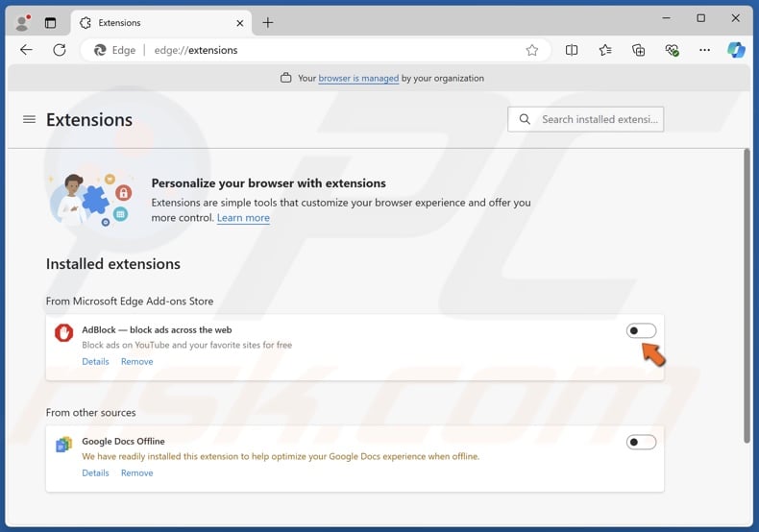The width and height of the screenshot is (759, 532).
Task: Click 'Block ads on YouTube' description text
Action: pos(186,345)
